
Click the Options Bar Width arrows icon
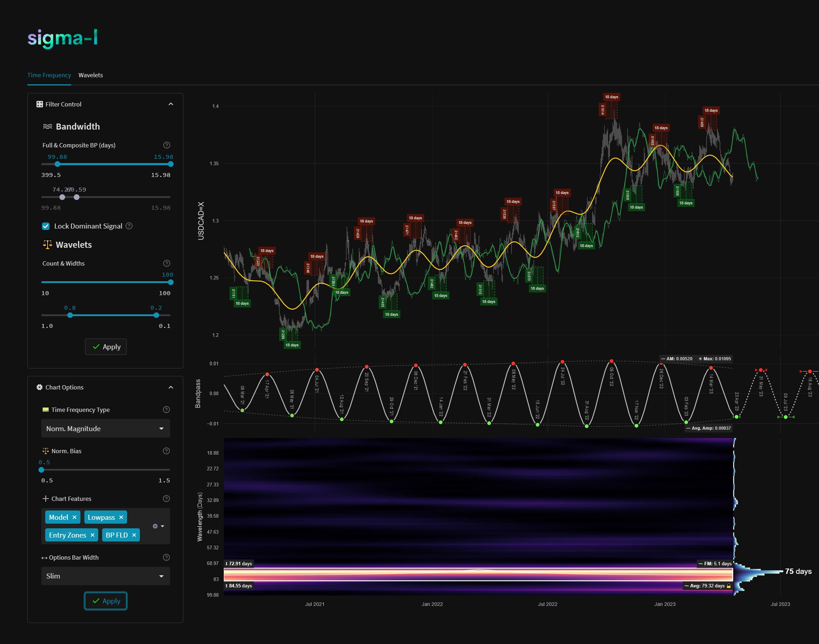point(44,557)
